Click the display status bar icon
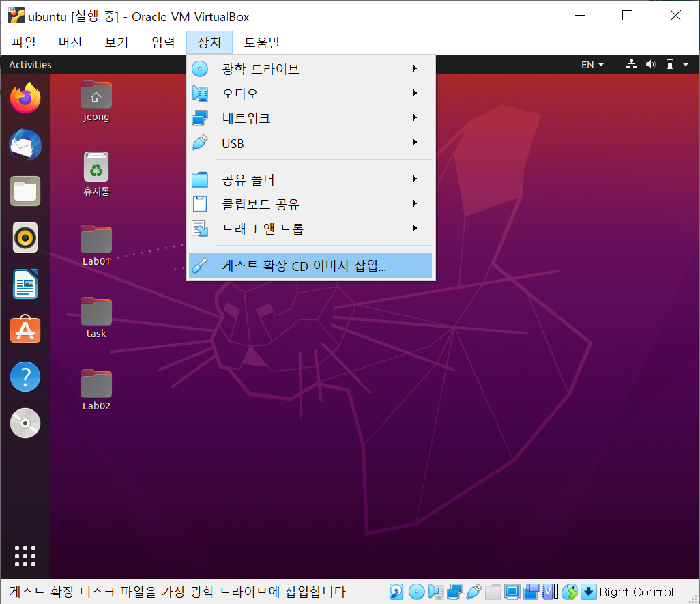700x604 pixels. (x=512, y=592)
